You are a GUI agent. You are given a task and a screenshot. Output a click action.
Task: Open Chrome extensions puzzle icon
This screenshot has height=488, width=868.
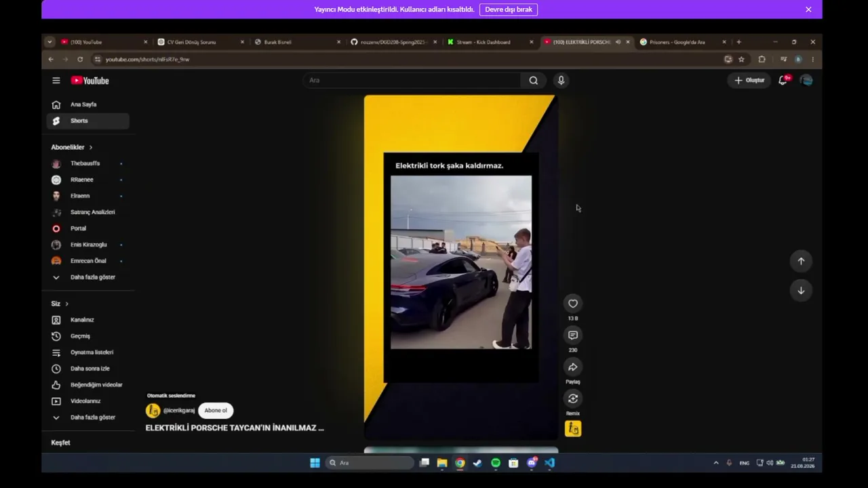(762, 60)
